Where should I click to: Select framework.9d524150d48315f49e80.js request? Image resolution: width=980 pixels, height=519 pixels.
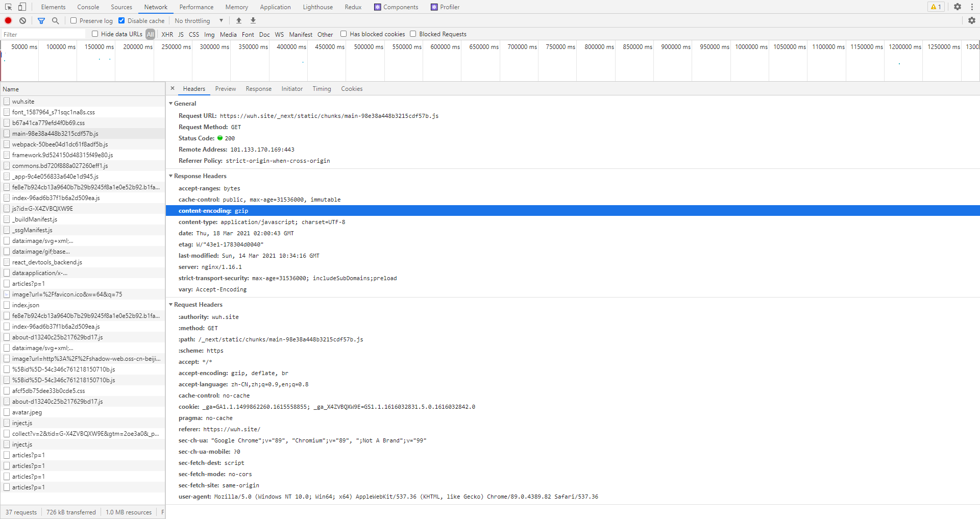83,155
